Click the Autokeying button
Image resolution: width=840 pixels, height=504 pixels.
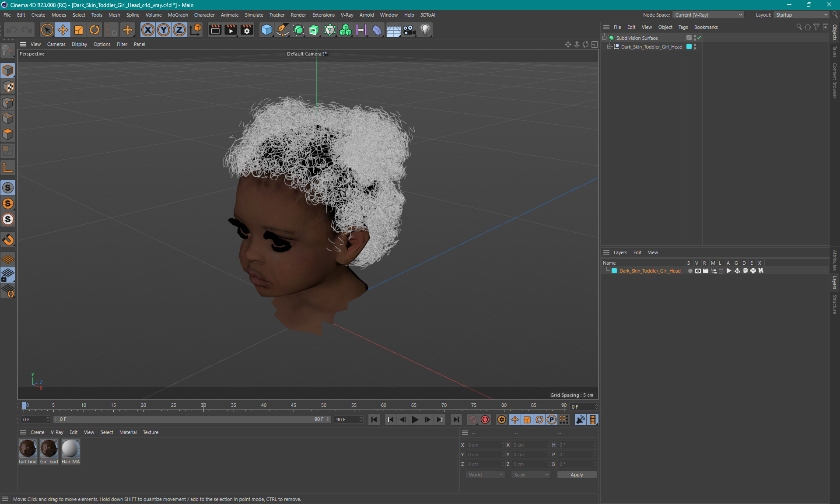coord(485,420)
